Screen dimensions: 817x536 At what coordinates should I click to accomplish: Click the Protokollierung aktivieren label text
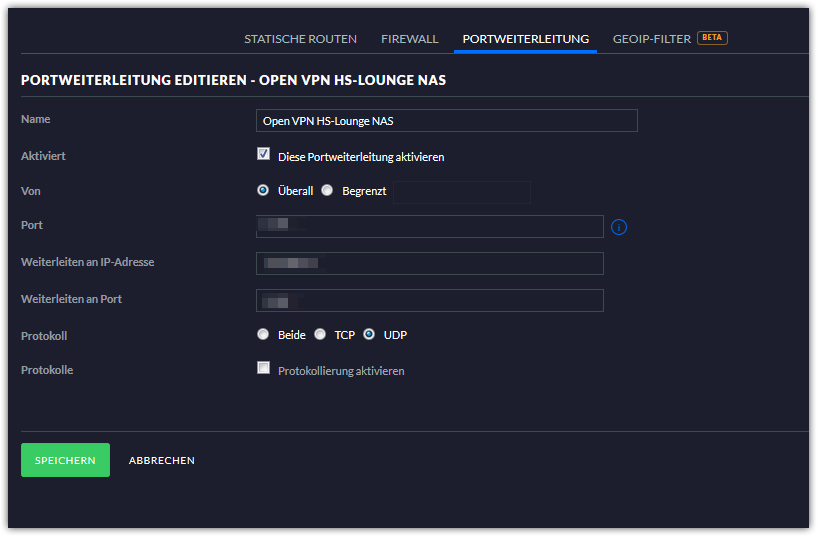click(341, 371)
